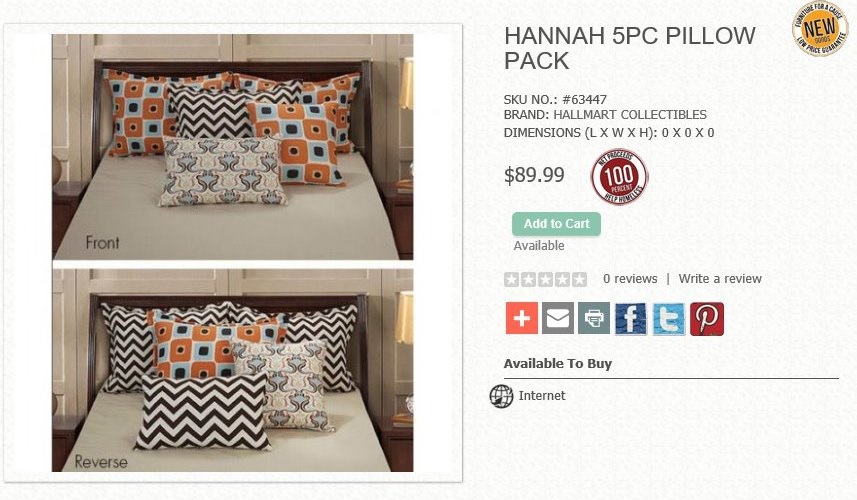Screen dimensions: 857x500
Task: Share product via email envelope icon
Action: (557, 318)
